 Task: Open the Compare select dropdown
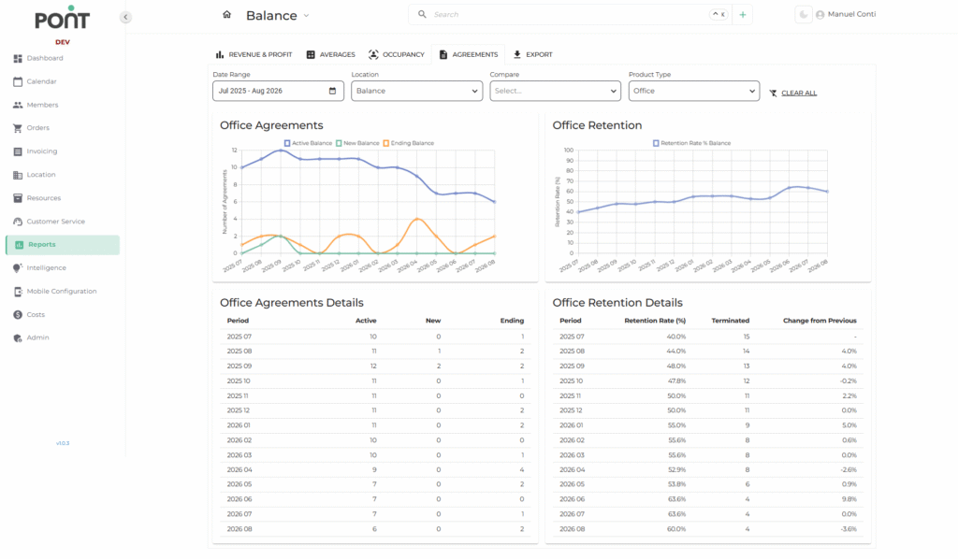point(555,91)
